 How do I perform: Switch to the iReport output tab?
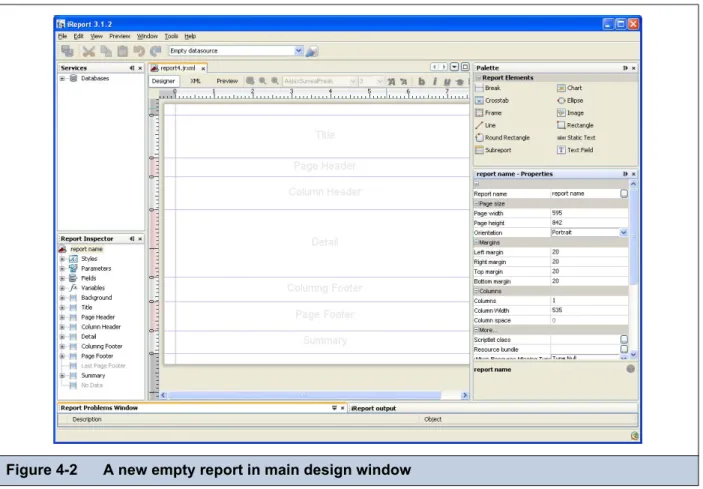373,408
